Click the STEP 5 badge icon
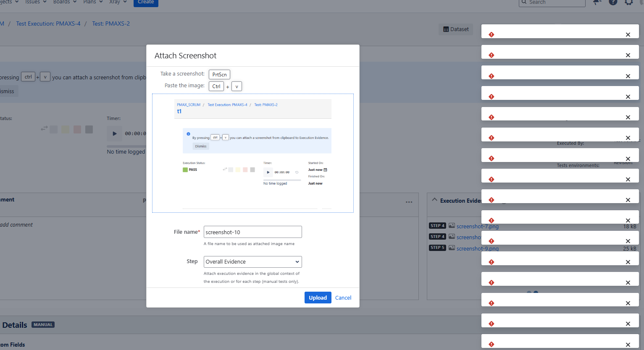Viewport: 644px width, 350px height. (437, 248)
